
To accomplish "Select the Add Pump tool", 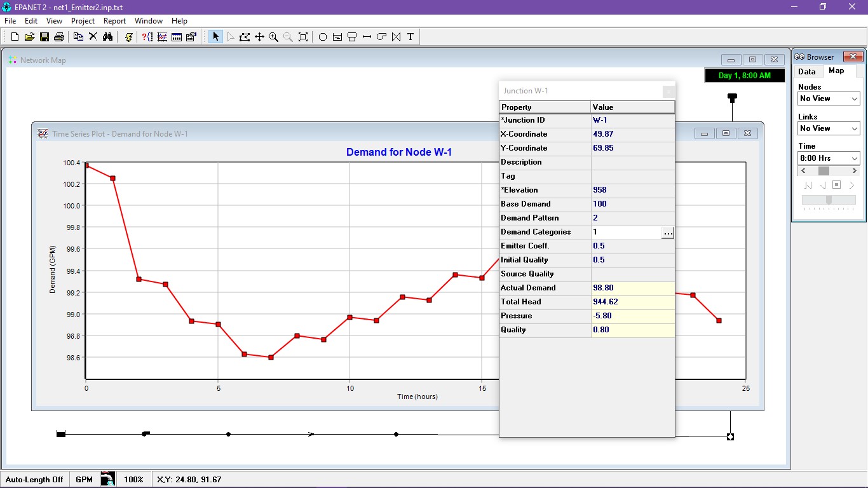I will [x=381, y=36].
